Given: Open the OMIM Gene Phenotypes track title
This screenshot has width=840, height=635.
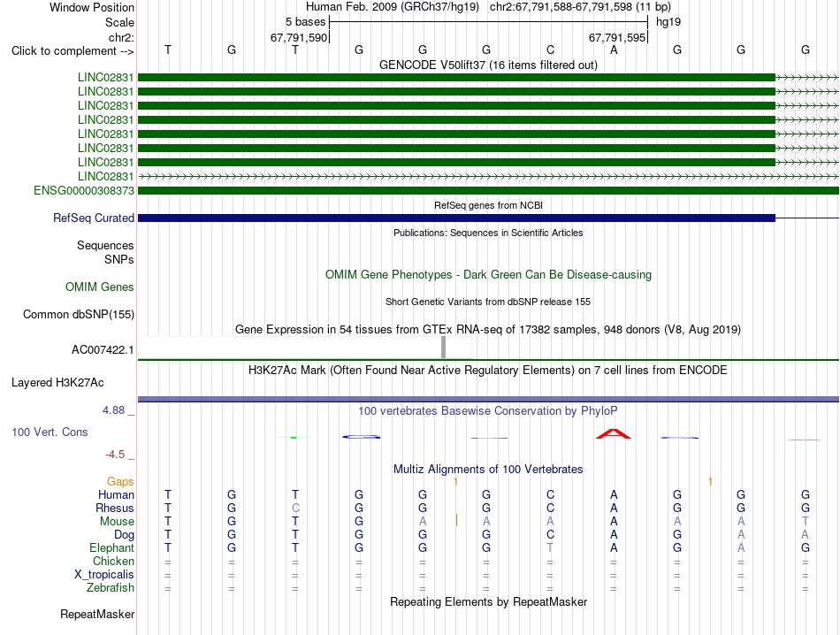Looking at the screenshot, I should pyautogui.click(x=488, y=274).
